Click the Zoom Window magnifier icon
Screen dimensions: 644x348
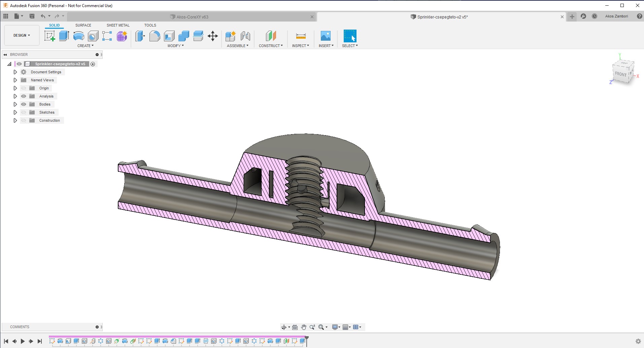click(x=321, y=327)
